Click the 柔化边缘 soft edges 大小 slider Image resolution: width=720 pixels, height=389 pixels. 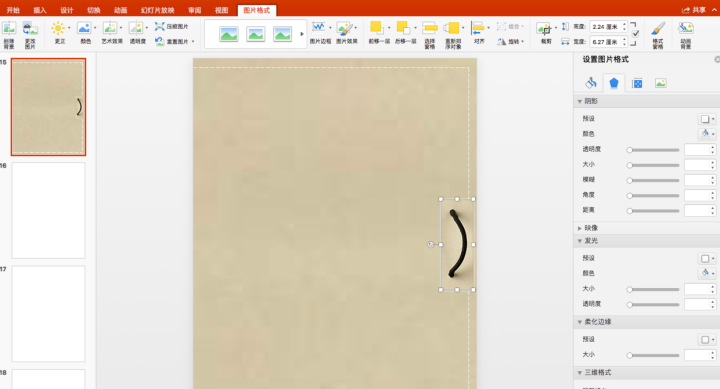[654, 355]
